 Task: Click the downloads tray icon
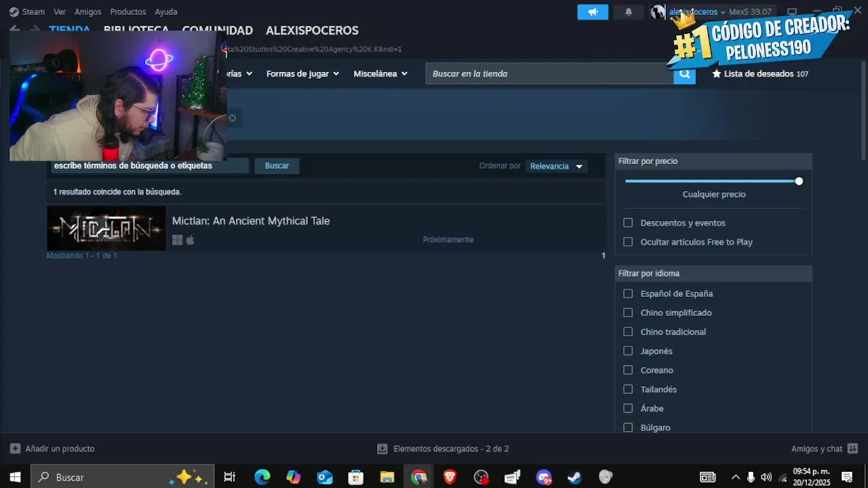[x=382, y=449]
